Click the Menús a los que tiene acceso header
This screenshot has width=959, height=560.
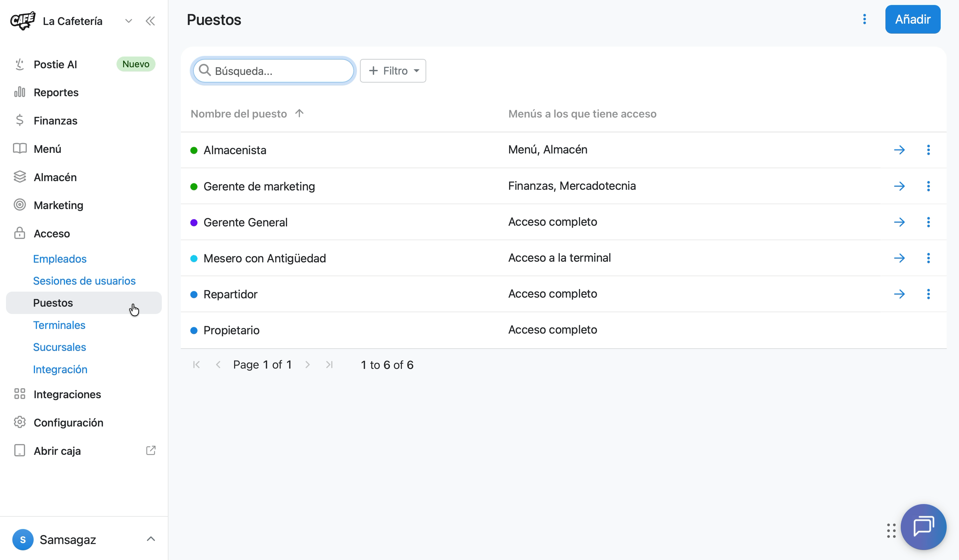[582, 114]
